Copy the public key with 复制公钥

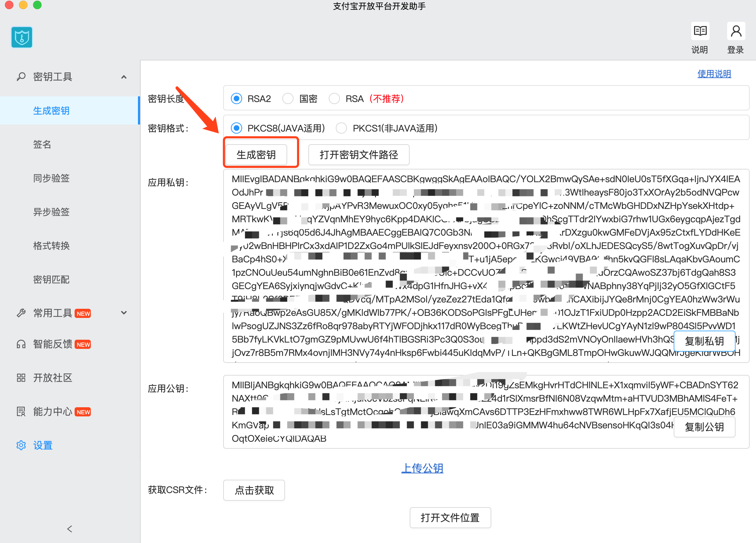704,427
